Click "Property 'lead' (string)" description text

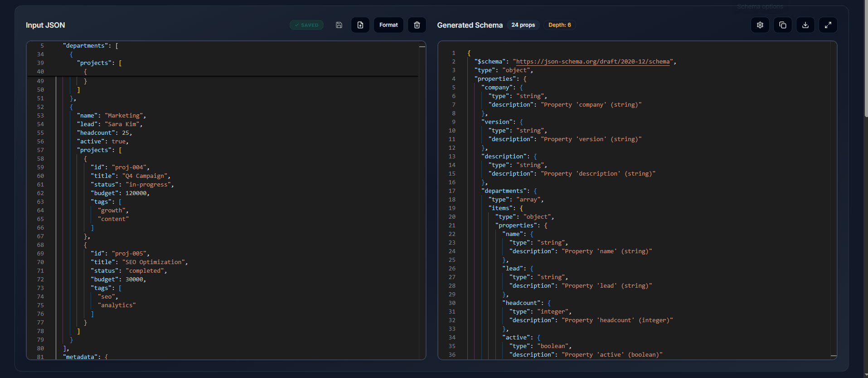click(x=607, y=286)
